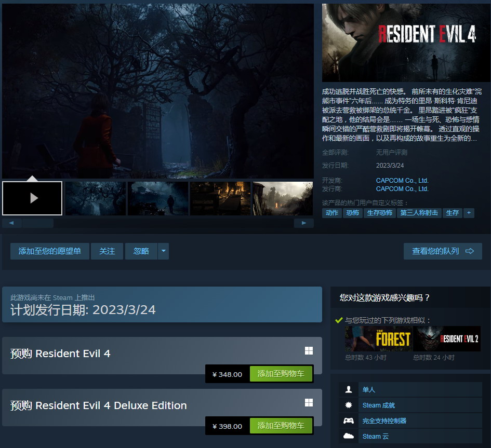Click the left arrow under the media carousel

pos(11,223)
